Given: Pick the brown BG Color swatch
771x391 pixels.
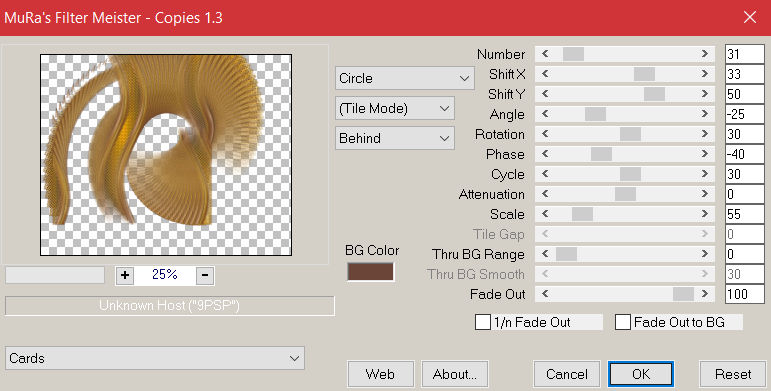Looking at the screenshot, I should [x=370, y=272].
